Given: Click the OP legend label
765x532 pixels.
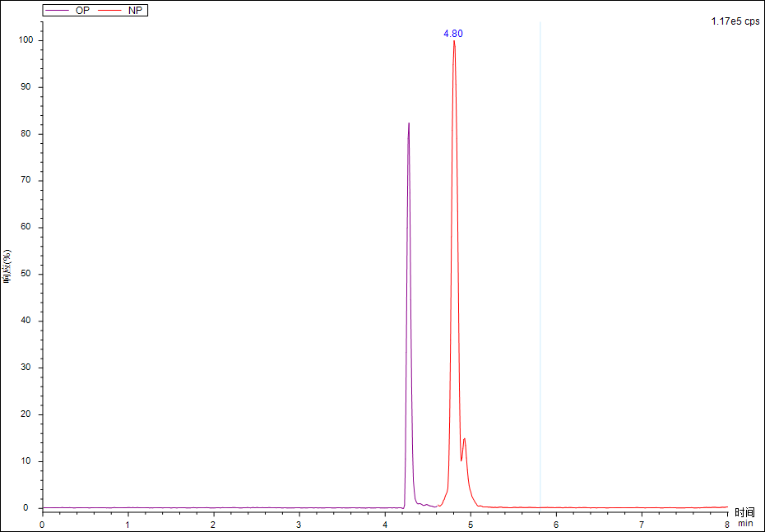Looking at the screenshot, I should [x=82, y=11].
